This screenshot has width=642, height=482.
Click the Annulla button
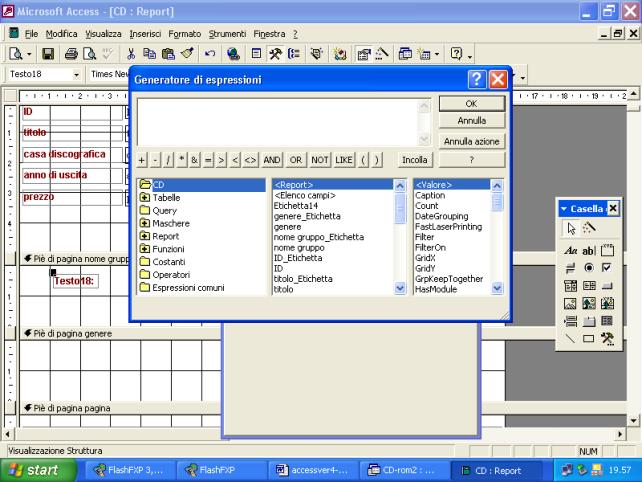pos(472,121)
